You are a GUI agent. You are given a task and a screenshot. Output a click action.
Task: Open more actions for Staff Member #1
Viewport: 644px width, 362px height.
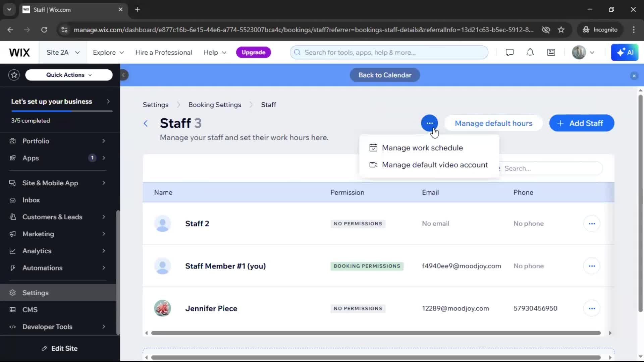(x=592, y=266)
